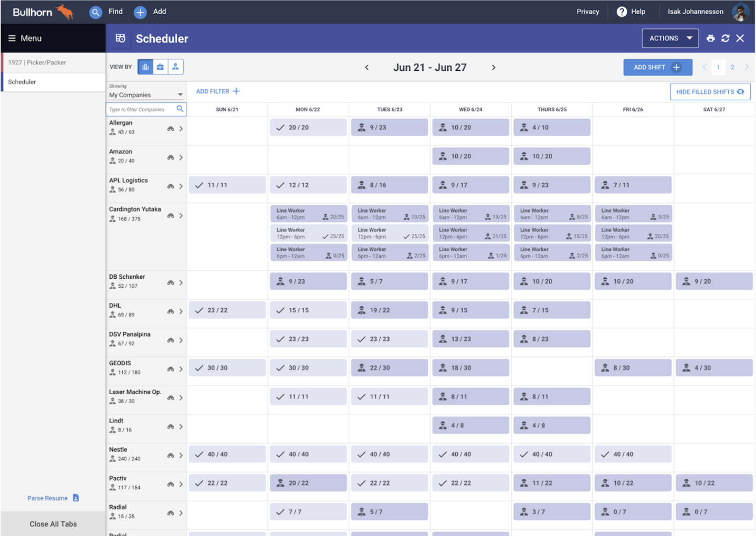Open Help using the question mark icon

tap(622, 12)
